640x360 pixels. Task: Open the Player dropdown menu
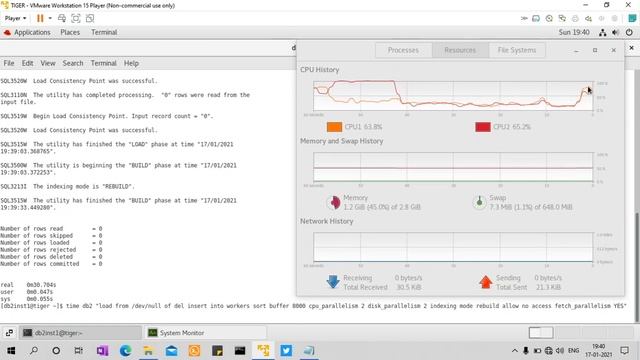click(16, 18)
